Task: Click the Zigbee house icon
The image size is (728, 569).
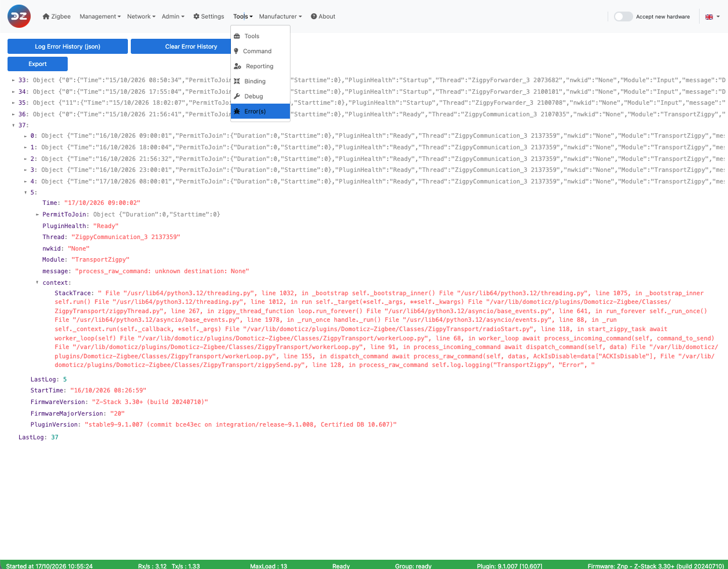Action: 46,16
